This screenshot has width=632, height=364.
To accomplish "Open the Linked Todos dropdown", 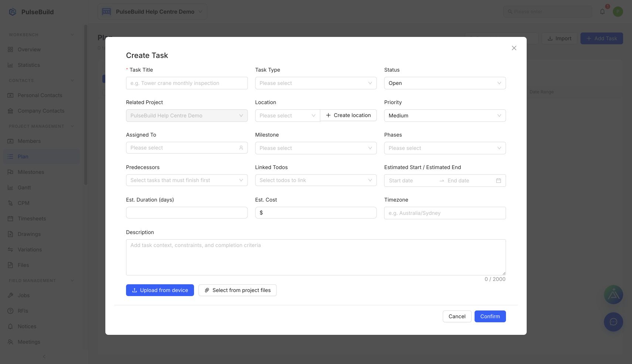I will 316,180.
